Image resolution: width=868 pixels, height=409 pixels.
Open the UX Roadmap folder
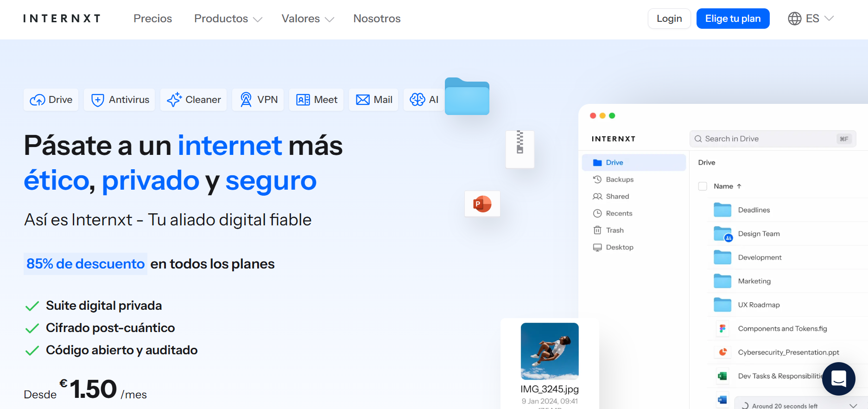coord(788,305)
